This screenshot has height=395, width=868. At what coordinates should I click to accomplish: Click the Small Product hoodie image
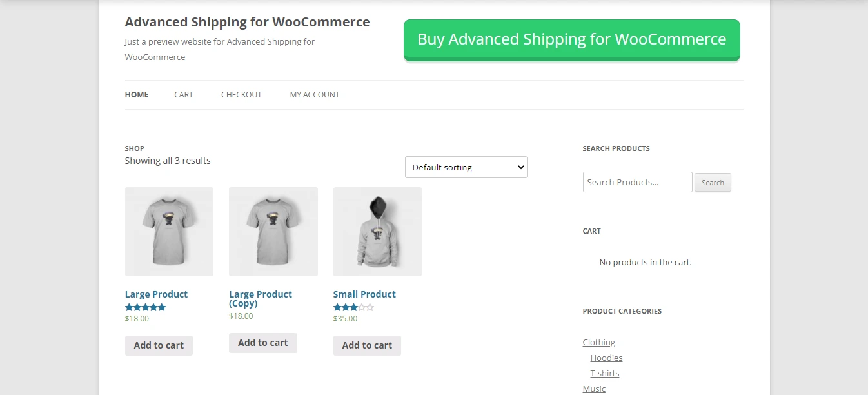pos(377,232)
